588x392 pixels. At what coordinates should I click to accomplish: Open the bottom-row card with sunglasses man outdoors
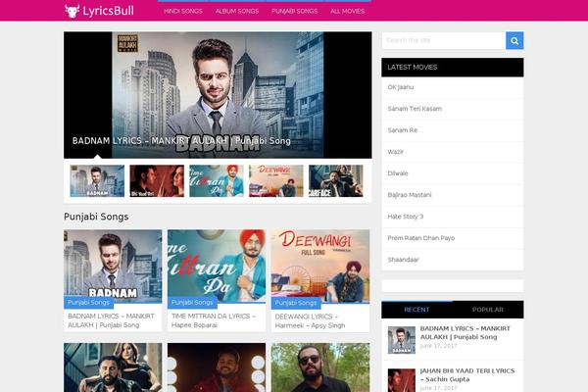tap(320, 367)
